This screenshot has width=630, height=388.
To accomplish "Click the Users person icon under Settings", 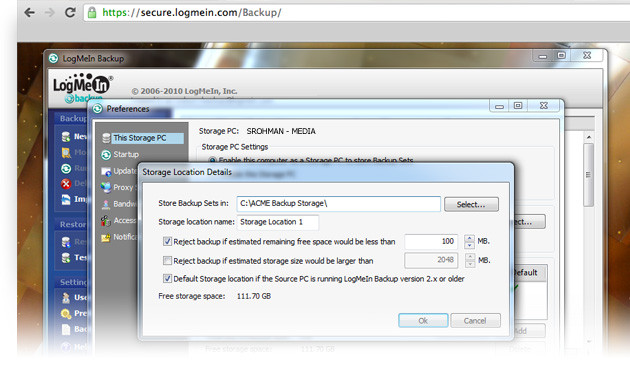I will (66, 298).
